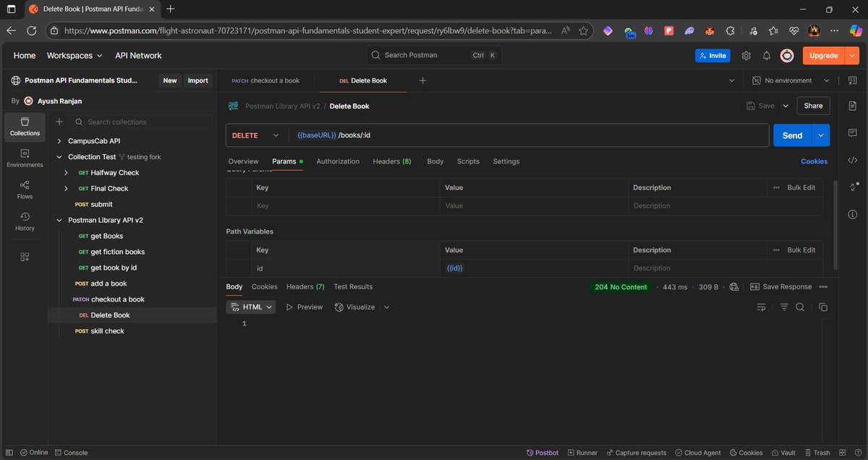
Task: Click Bulk Edit for Path Variables
Action: 801,250
